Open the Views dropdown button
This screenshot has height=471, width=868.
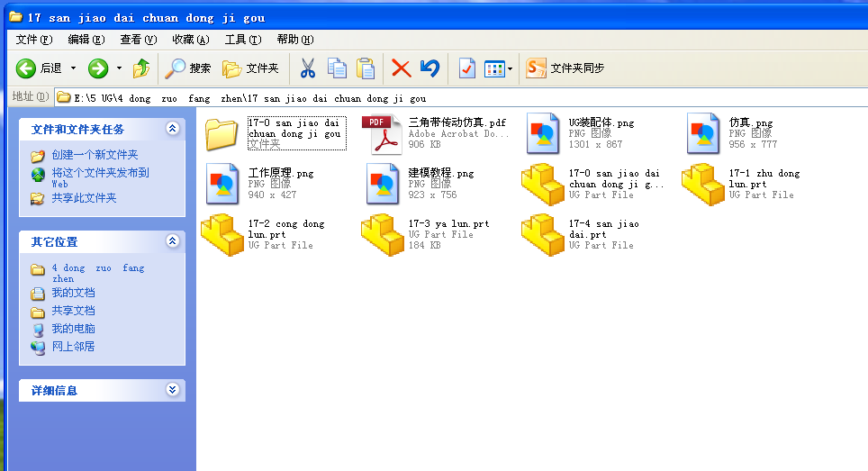(498, 68)
